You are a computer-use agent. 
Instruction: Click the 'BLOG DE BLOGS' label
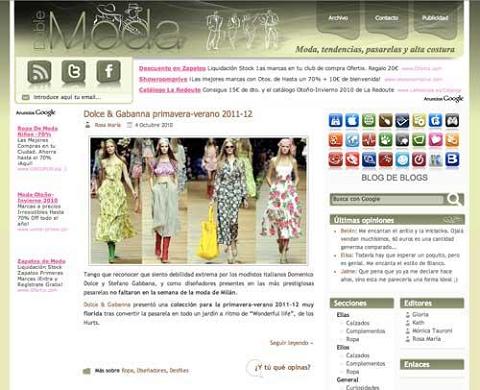pyautogui.click(x=394, y=178)
